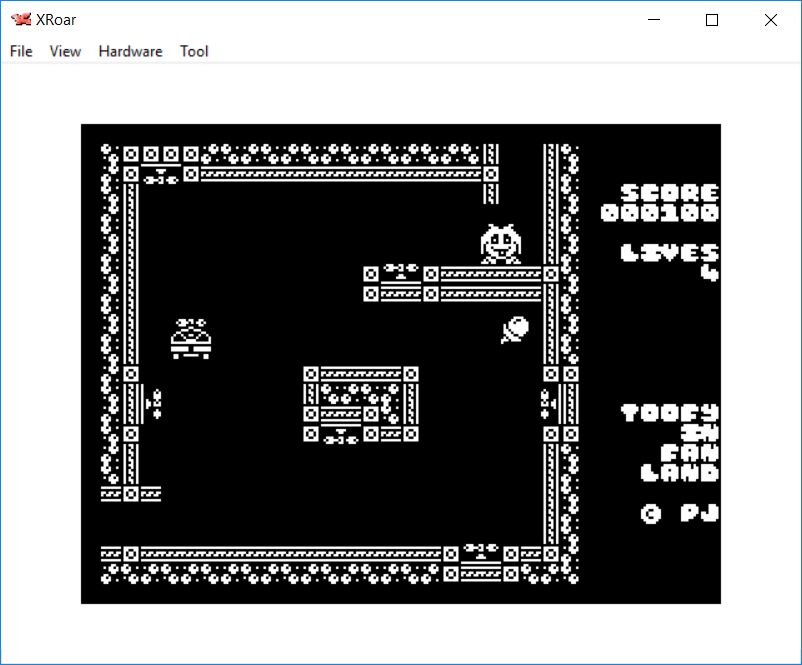Open the Tool menu

pos(194,51)
